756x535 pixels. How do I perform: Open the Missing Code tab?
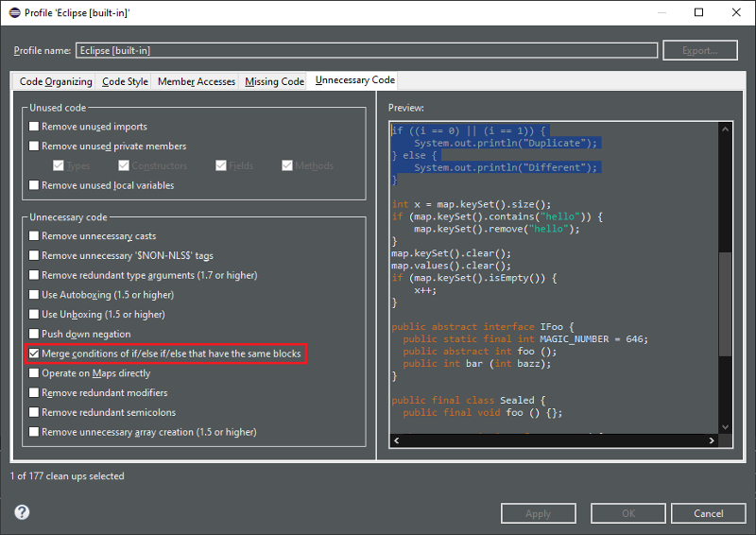coord(274,81)
